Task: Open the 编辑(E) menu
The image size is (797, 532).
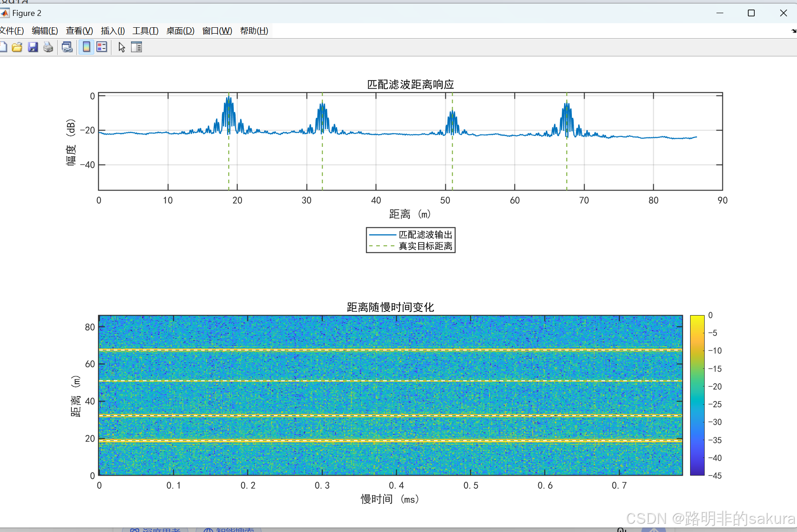Action: [x=45, y=30]
